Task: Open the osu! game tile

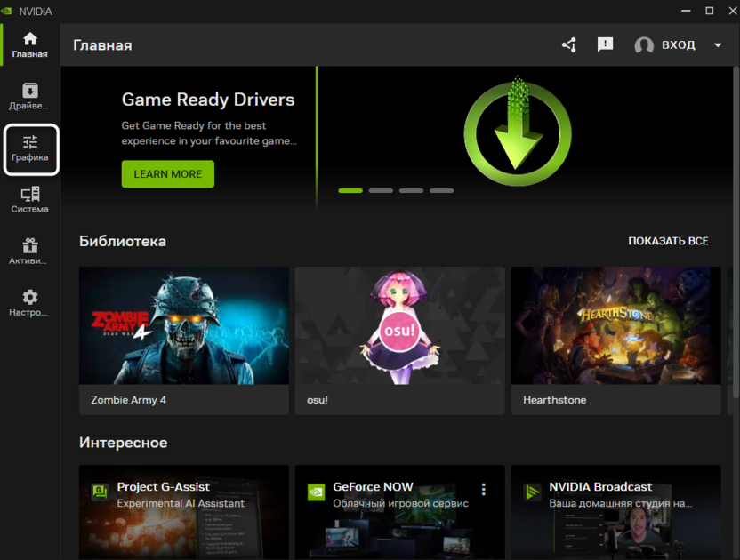Action: tap(399, 340)
